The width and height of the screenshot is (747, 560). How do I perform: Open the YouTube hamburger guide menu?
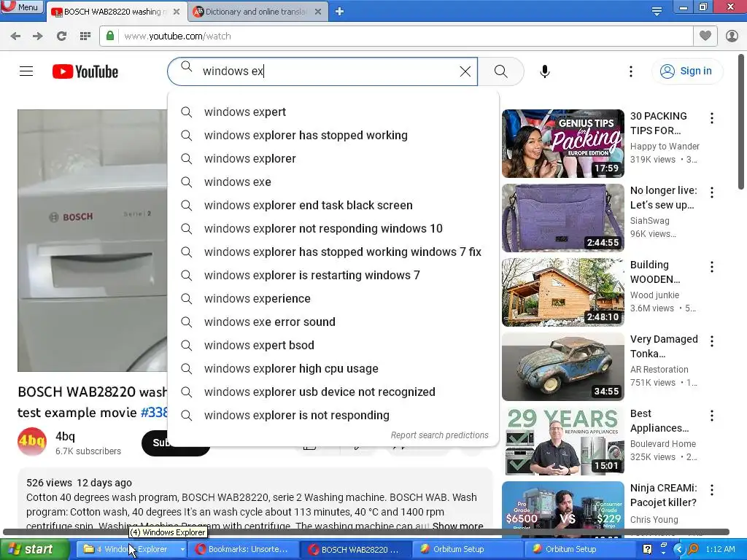26,71
